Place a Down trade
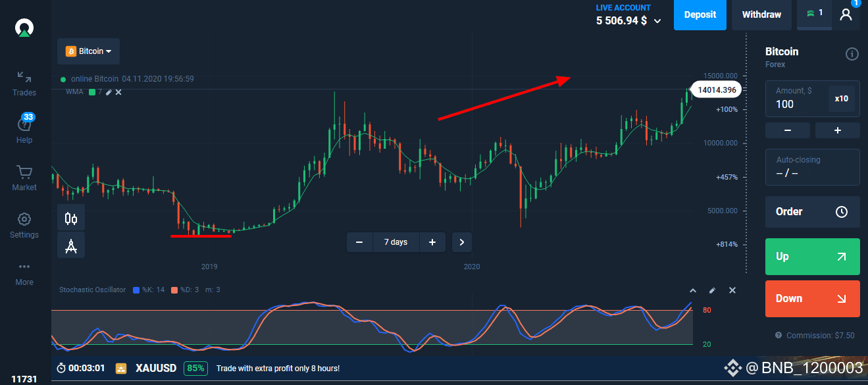 point(813,299)
